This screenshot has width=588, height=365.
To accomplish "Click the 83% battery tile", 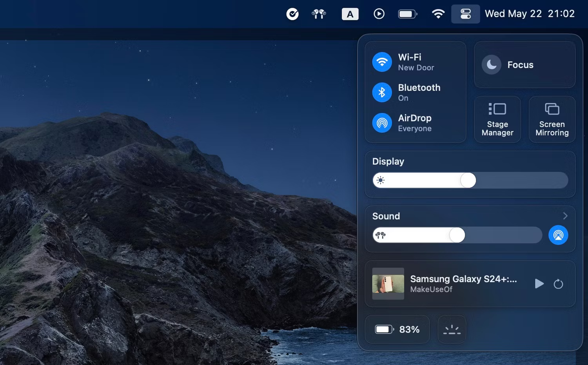I will [397, 329].
